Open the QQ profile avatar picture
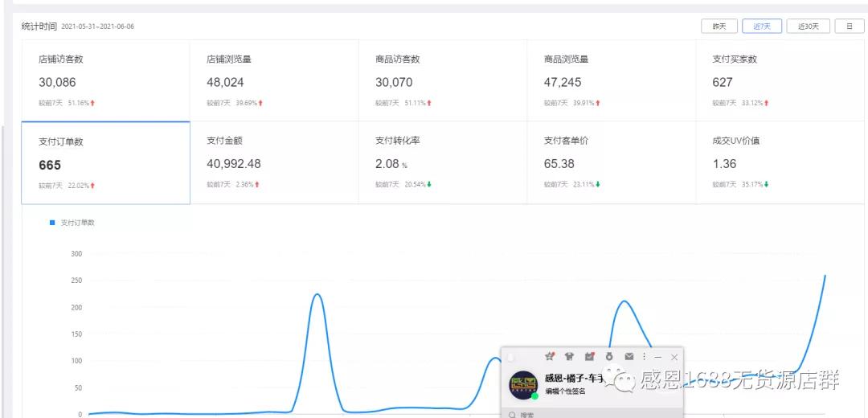Viewport: 868px width, 418px height. (523, 385)
